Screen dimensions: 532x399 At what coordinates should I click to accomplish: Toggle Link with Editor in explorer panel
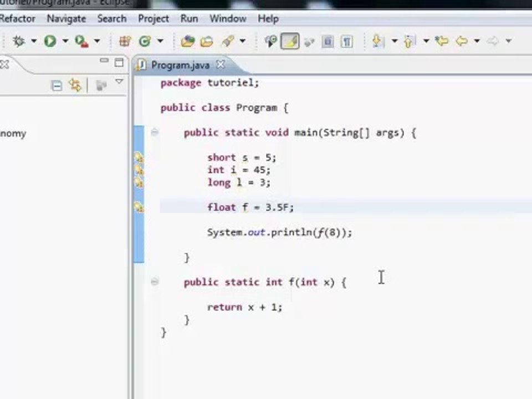pos(75,85)
